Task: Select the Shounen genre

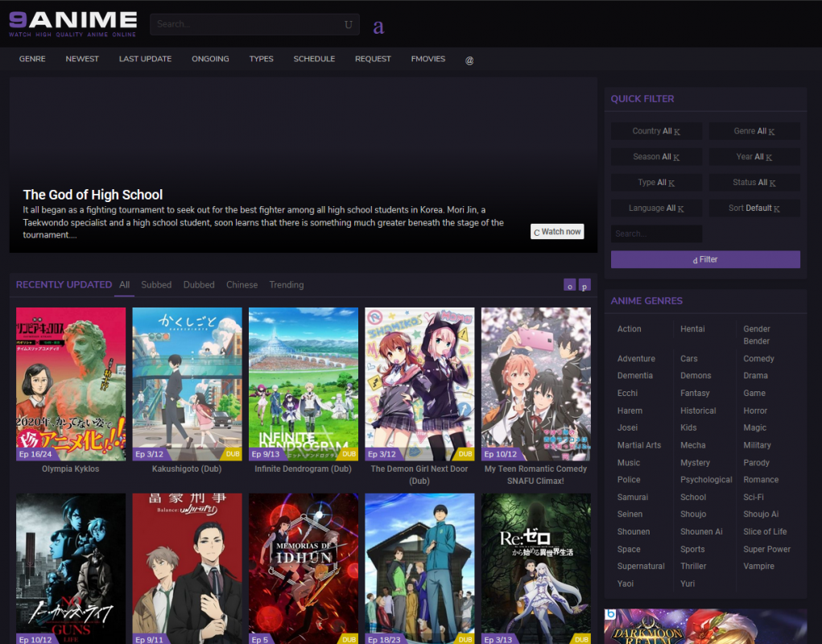Action: (634, 532)
